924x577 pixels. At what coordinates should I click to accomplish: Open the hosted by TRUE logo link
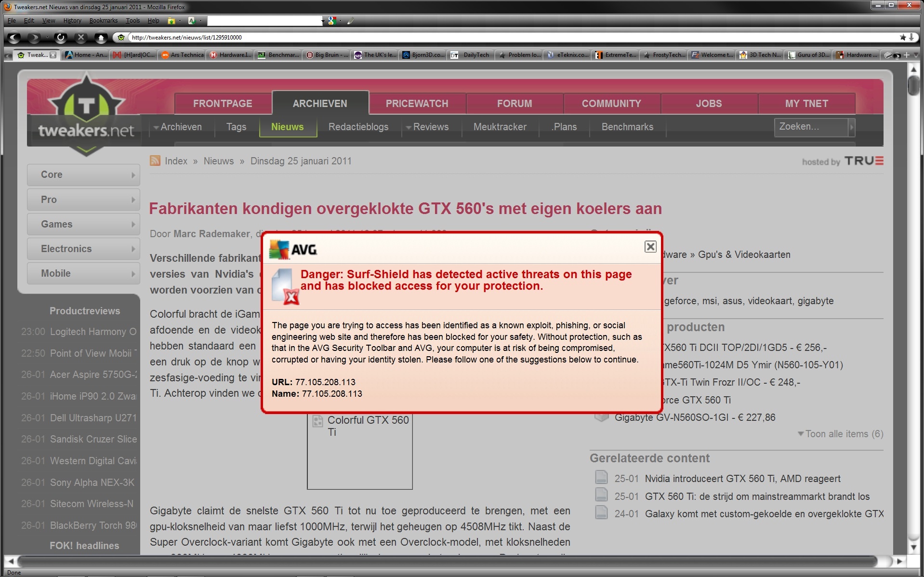coord(843,161)
